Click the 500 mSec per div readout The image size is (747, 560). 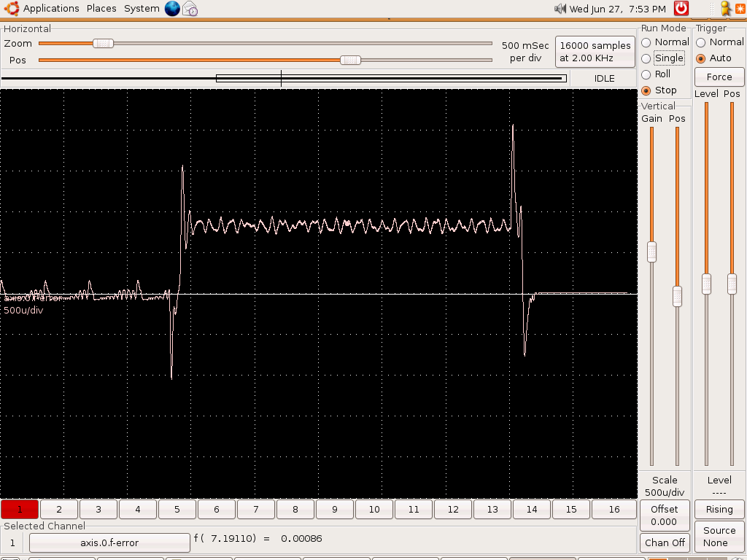click(525, 52)
